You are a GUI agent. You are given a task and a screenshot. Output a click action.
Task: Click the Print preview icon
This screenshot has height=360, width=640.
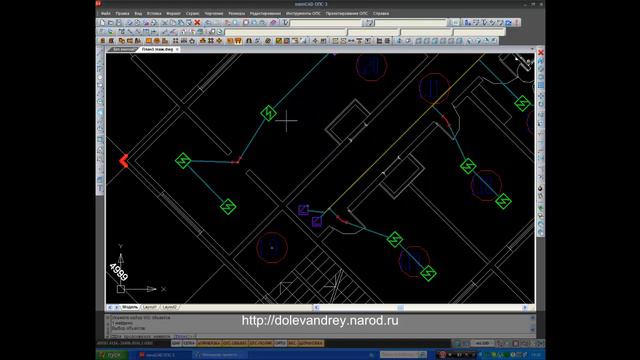point(138,22)
